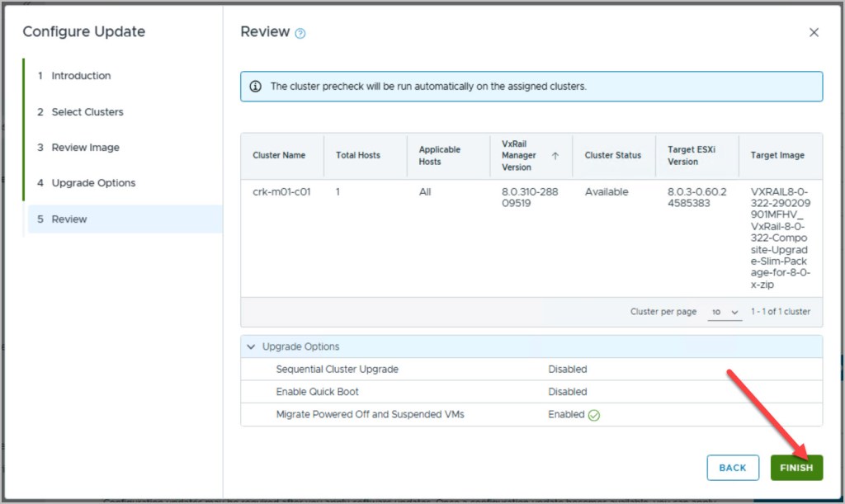Open the Review Image step
The height and width of the screenshot is (504, 845).
[x=85, y=148]
